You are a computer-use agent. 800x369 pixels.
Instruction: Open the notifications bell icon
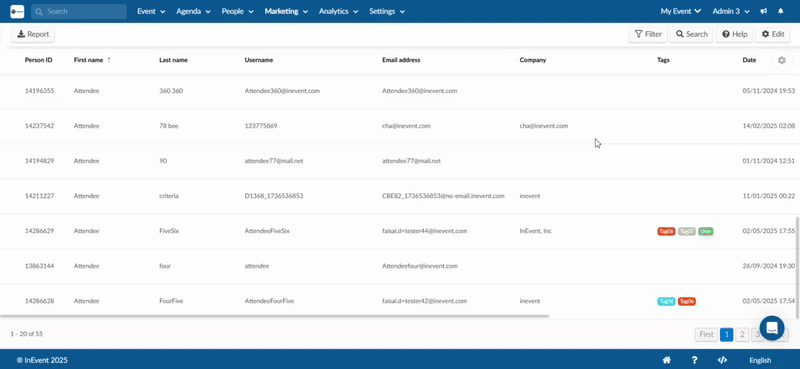point(781,11)
